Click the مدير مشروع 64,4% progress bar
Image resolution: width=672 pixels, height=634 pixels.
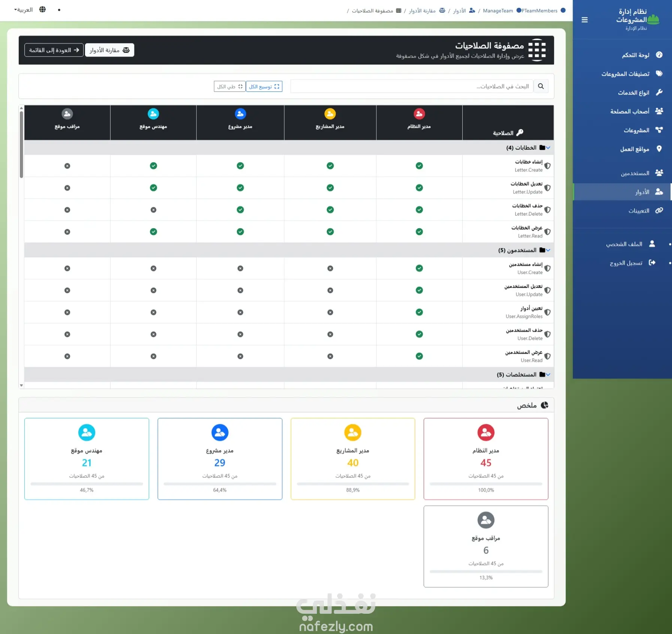click(x=220, y=484)
